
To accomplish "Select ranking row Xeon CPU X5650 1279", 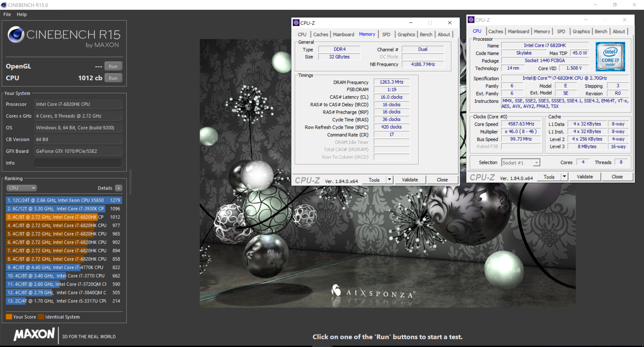I will point(64,200).
